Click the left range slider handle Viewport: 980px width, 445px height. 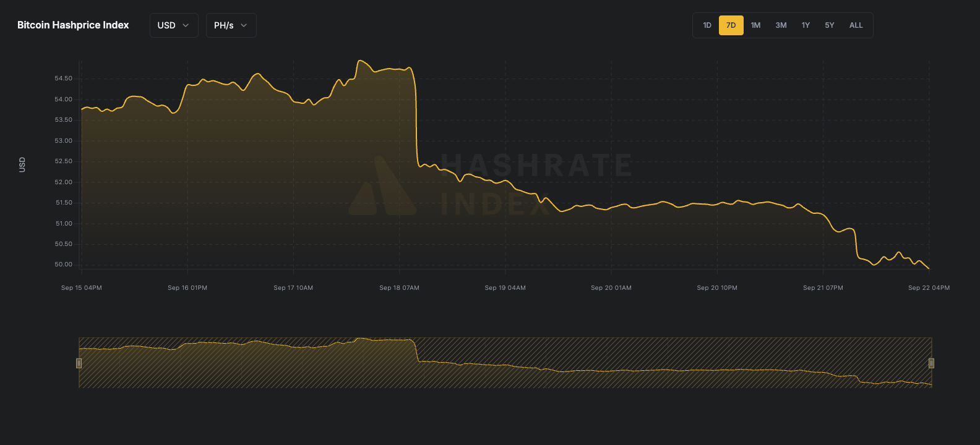tap(79, 363)
